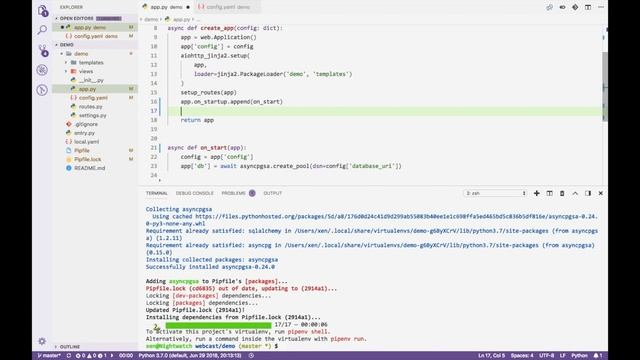The image size is (640, 360).
Task: Open the editor More Actions ellipsis
Action: [601, 7]
